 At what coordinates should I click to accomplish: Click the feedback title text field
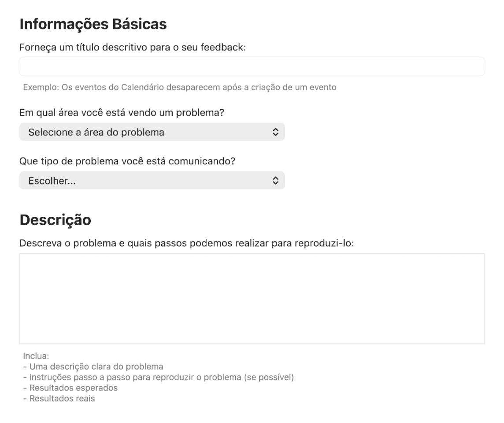point(252,67)
